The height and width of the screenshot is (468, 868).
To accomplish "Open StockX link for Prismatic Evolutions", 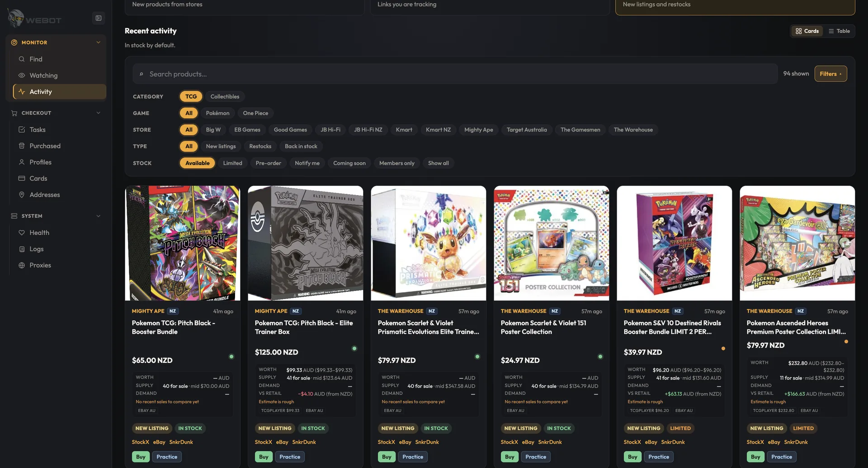I will click(x=387, y=442).
